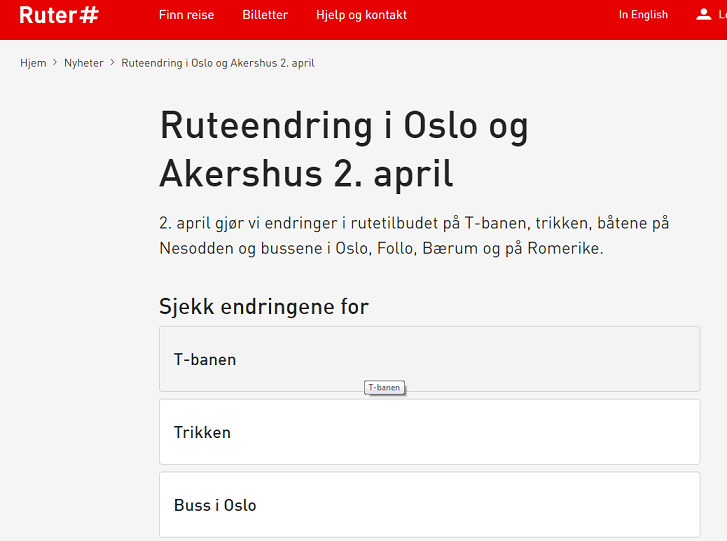
Task: Click the intro paragraph about 2. april
Action: (x=414, y=235)
